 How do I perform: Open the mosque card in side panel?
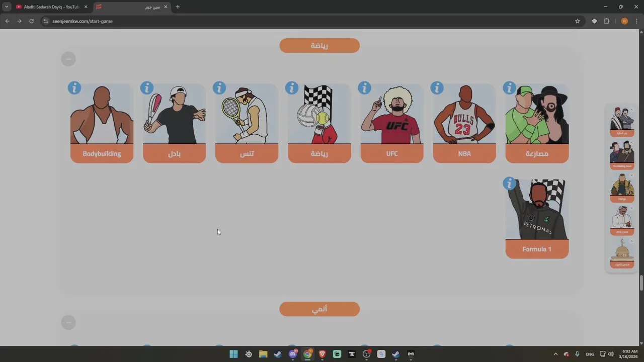tap(622, 253)
